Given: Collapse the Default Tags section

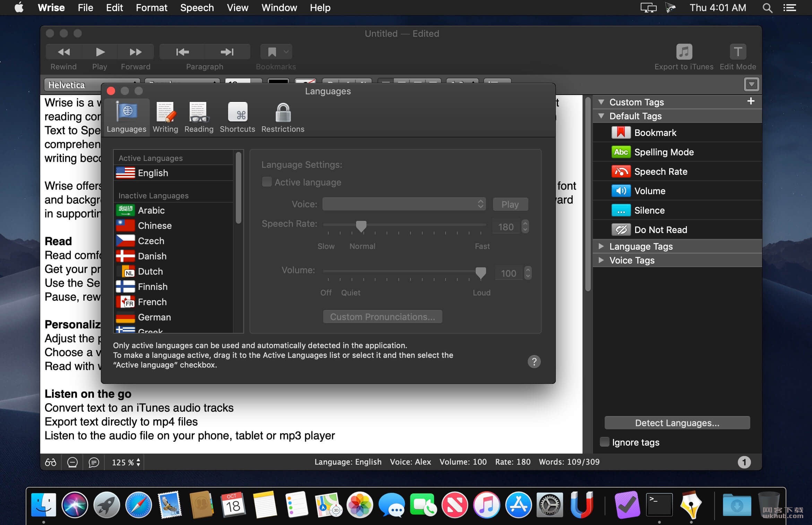Looking at the screenshot, I should click(601, 116).
